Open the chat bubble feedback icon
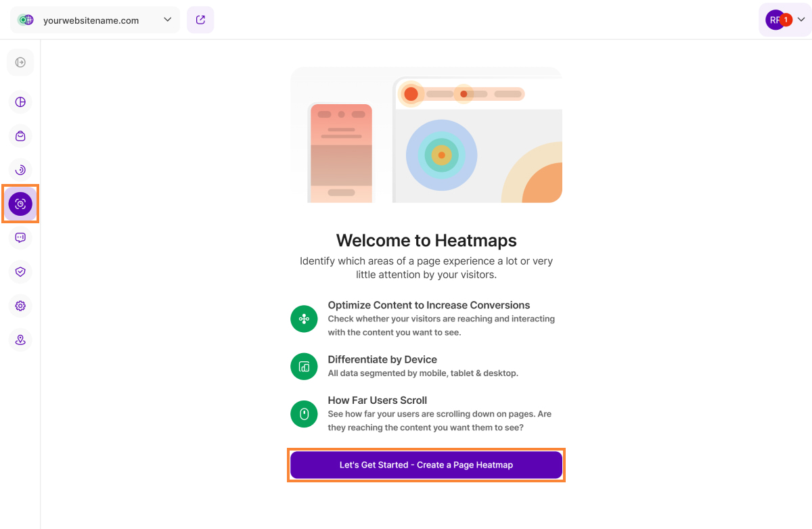 [20, 237]
